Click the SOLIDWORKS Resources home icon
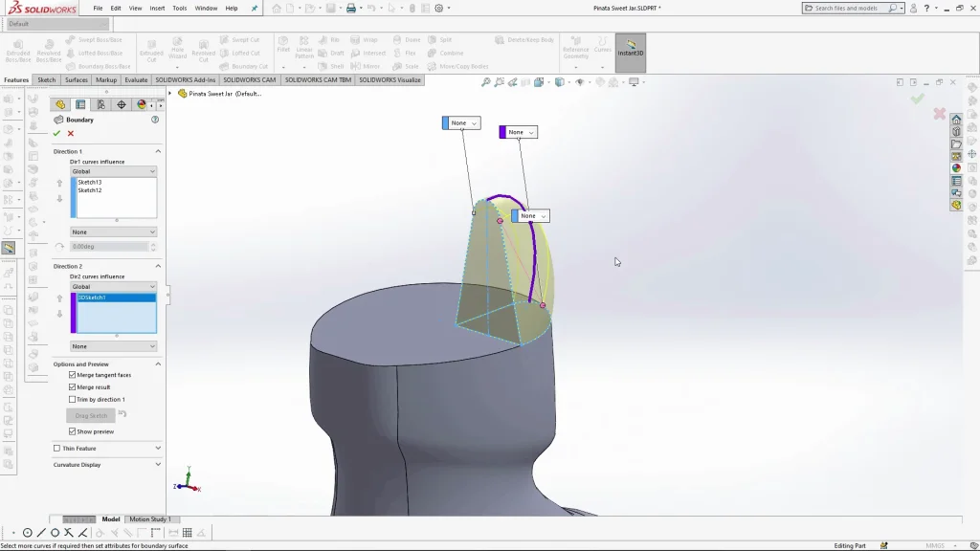 (x=956, y=120)
